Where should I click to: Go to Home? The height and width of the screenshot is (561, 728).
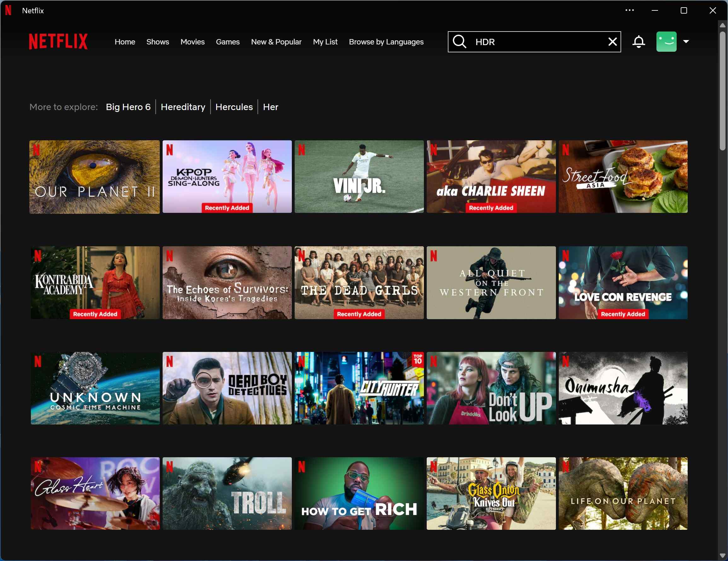pos(125,42)
